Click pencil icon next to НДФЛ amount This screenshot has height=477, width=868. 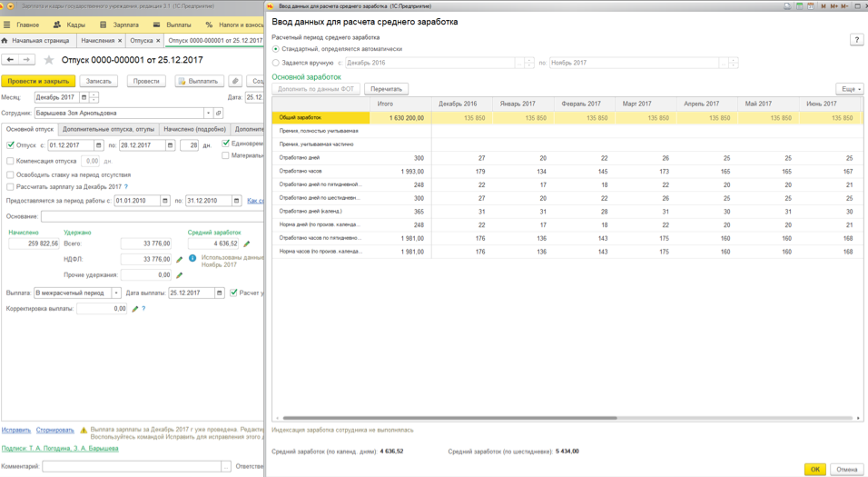[x=180, y=259]
